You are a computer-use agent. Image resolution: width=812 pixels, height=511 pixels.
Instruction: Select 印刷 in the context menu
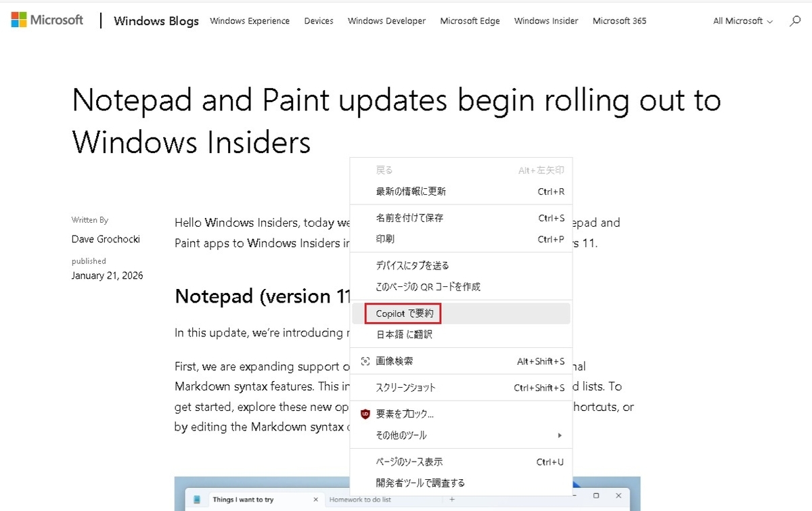(x=461, y=239)
